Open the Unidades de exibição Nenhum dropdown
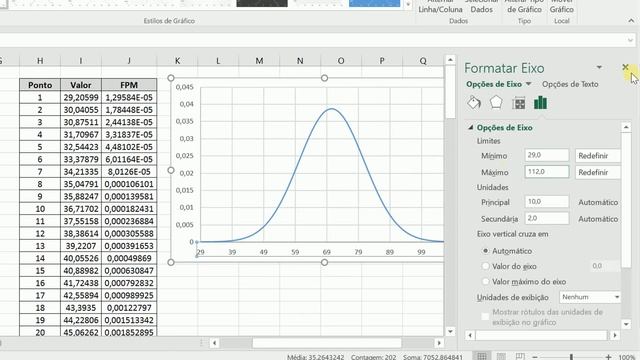The image size is (640, 360). (x=590, y=297)
